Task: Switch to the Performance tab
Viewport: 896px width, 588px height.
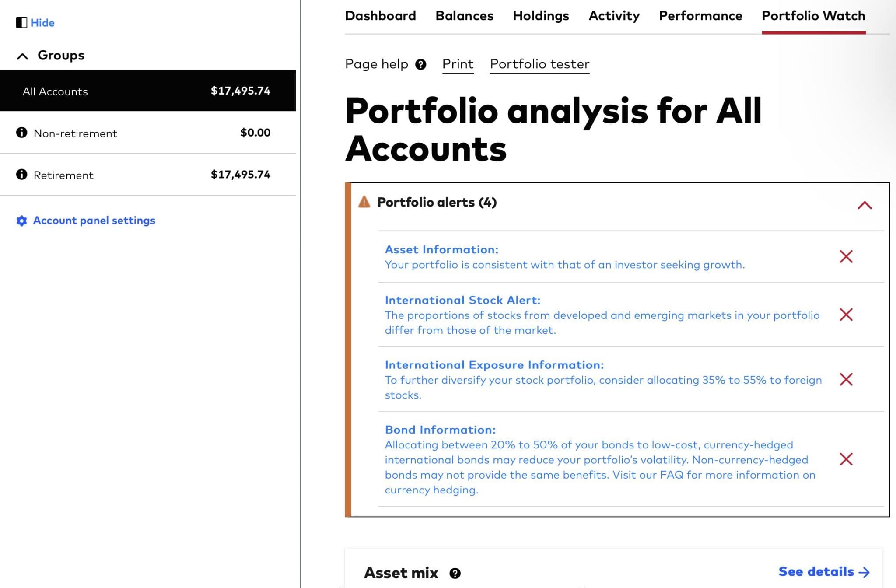Action: click(x=700, y=16)
